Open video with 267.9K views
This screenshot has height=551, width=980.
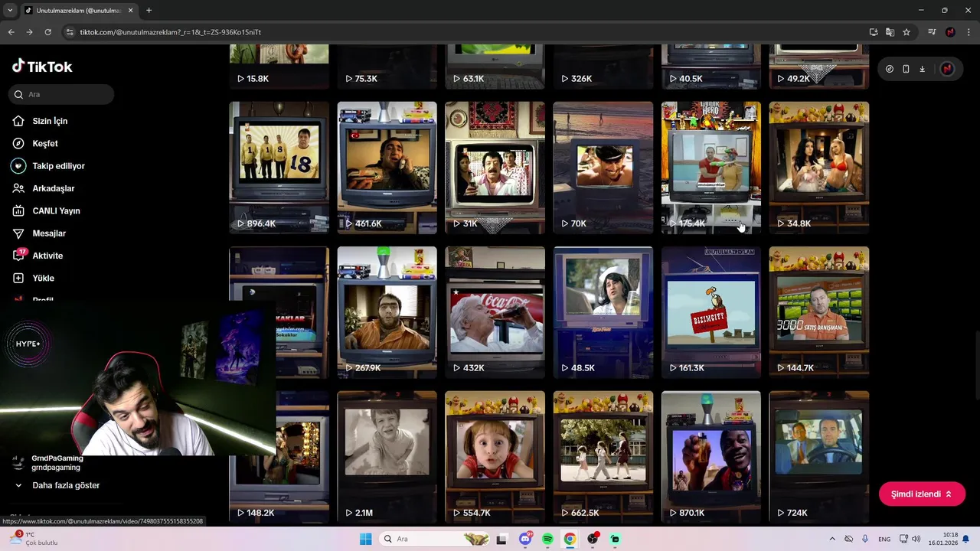pos(387,312)
